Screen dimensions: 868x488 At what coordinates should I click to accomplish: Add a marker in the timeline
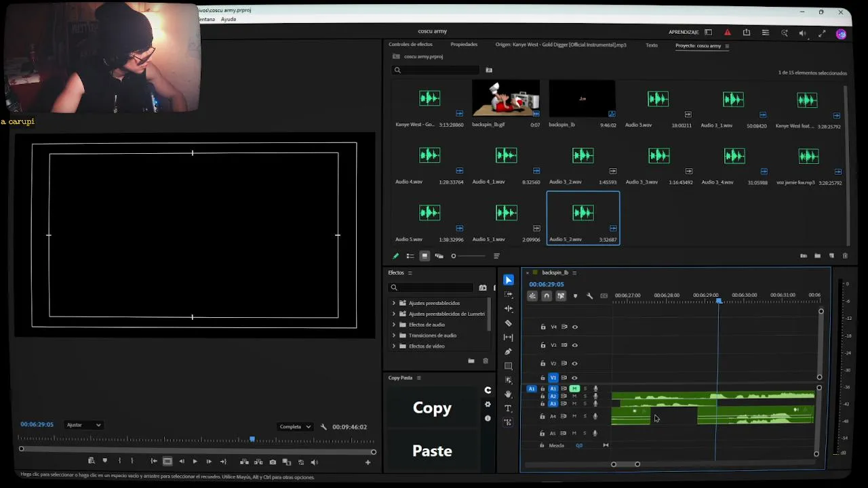point(575,296)
